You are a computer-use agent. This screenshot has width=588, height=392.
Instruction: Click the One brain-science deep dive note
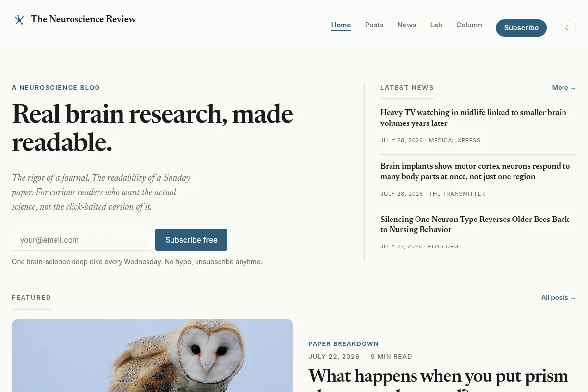click(137, 262)
